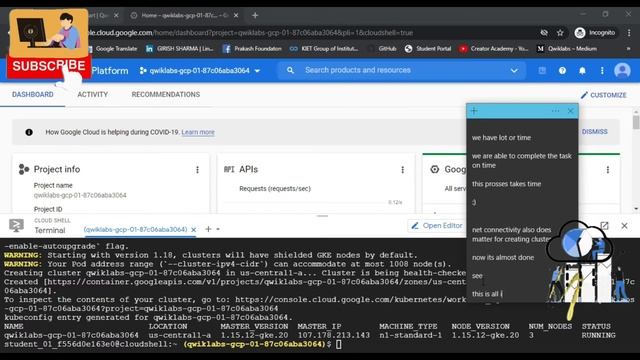The image size is (640, 360).
Task: Open console settings three-dot menu
Action: click(602, 71)
